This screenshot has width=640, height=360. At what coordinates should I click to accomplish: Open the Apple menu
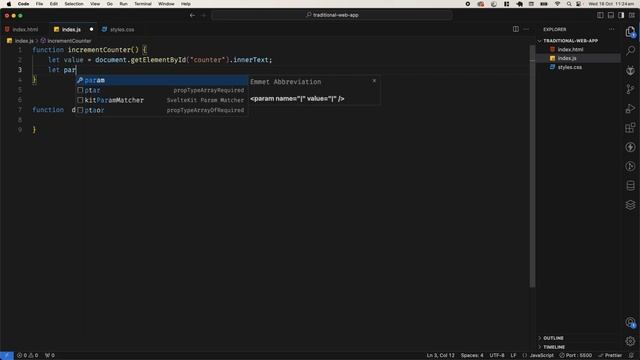(x=9, y=4)
